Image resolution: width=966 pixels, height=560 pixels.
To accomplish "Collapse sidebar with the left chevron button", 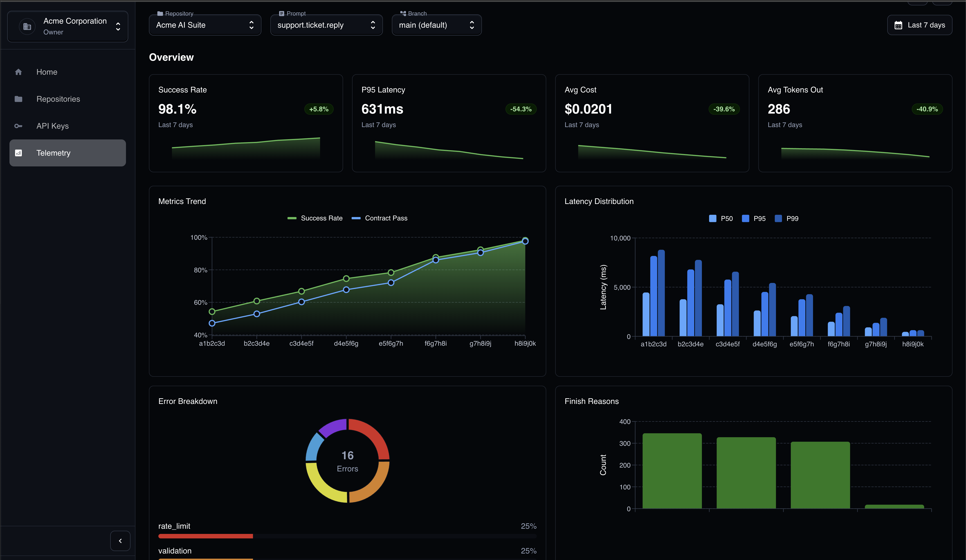I will point(120,540).
